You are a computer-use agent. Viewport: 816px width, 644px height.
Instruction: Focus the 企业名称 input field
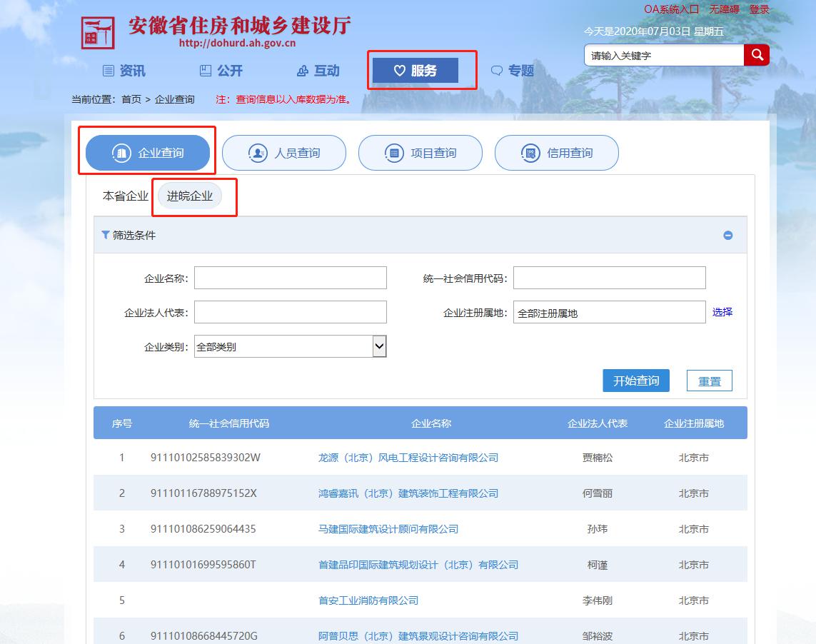(290, 278)
